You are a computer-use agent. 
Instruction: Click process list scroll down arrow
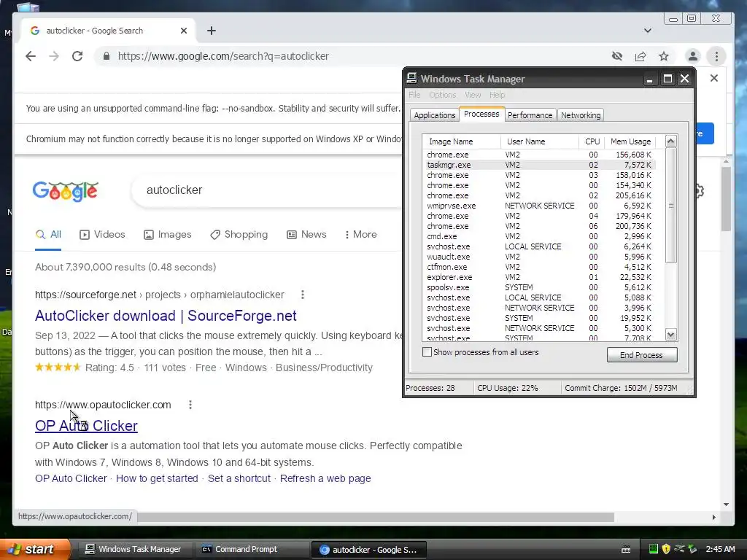[x=671, y=335]
